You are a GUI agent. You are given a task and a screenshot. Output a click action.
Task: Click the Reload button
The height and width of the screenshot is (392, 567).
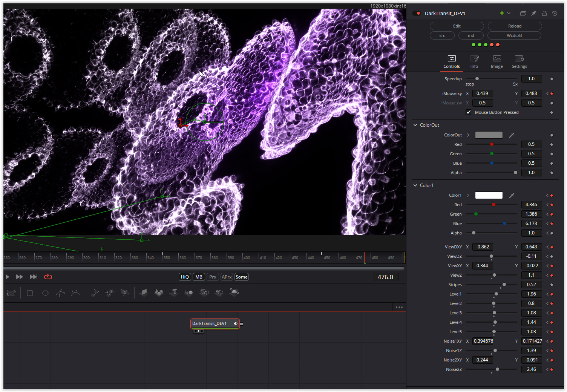514,26
